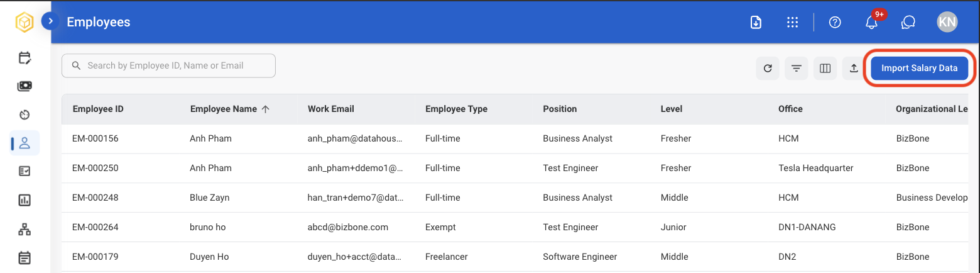Click the Import Salary Data button
980x273 pixels.
point(919,68)
